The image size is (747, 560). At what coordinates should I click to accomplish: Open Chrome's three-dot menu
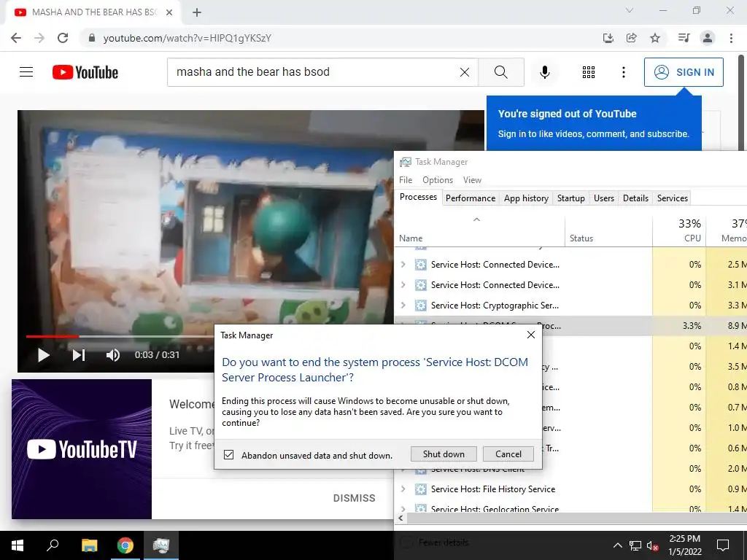[731, 38]
